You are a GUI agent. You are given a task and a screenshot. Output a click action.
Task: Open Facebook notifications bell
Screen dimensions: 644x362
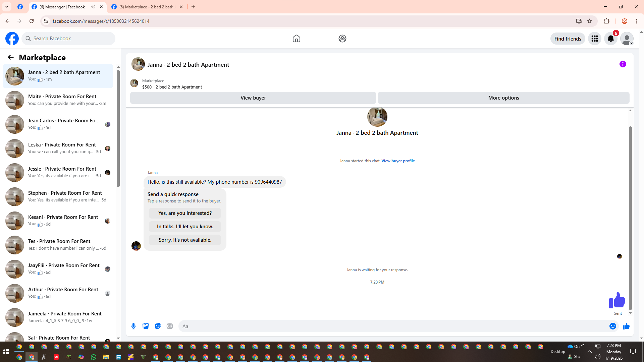coord(610,39)
